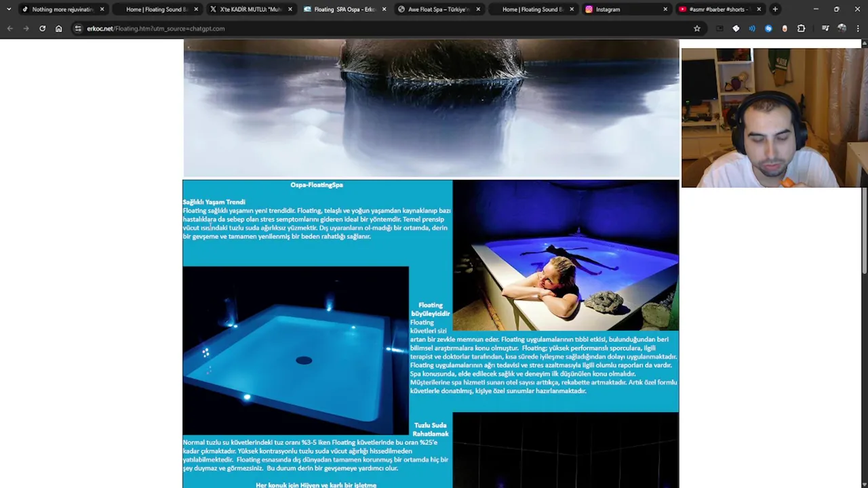Open the tab search dropdown arrow

tap(8, 9)
